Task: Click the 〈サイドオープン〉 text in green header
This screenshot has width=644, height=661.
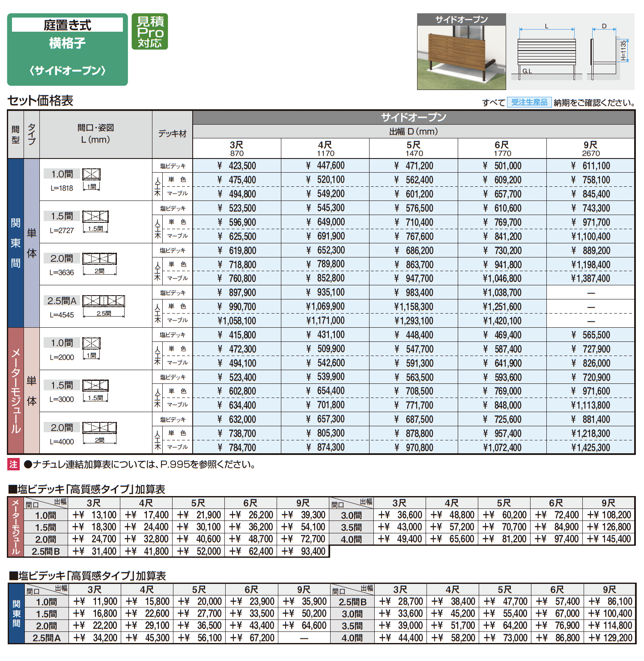Action: 67,70
